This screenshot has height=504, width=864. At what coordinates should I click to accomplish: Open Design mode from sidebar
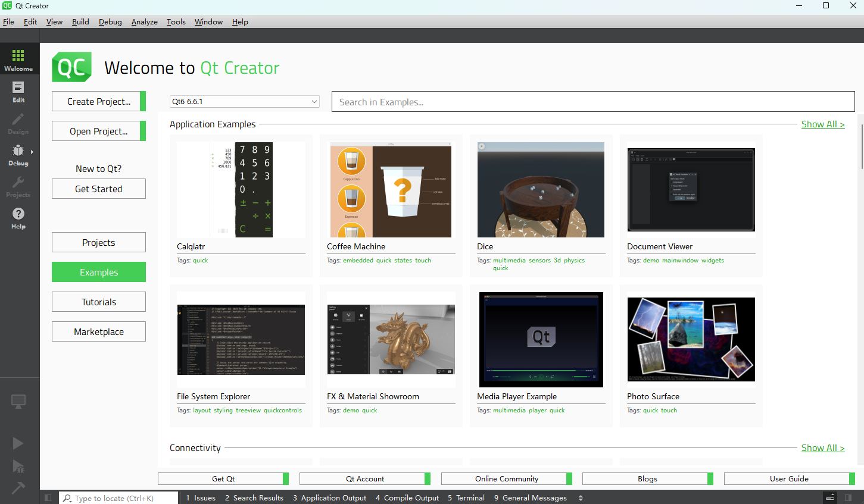pyautogui.click(x=18, y=123)
